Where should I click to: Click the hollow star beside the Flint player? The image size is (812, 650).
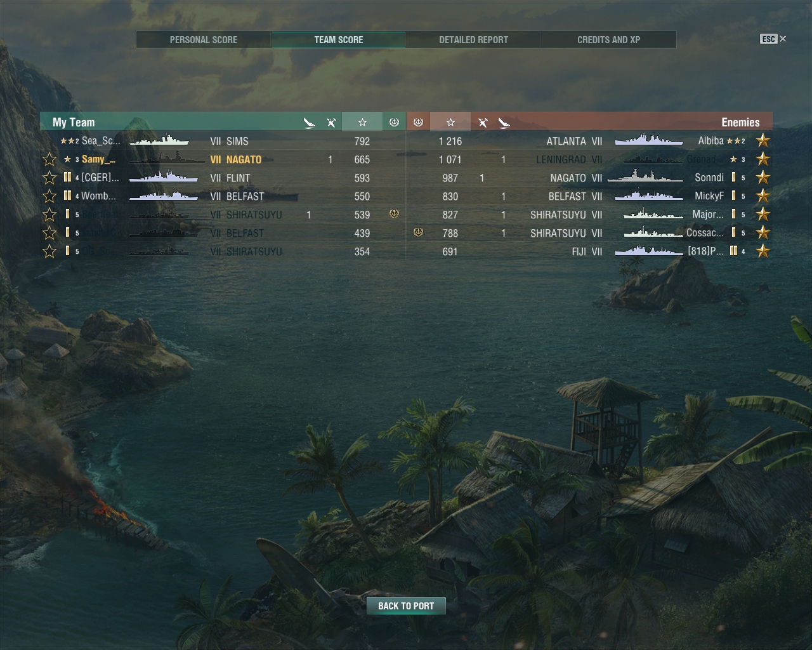coord(49,178)
